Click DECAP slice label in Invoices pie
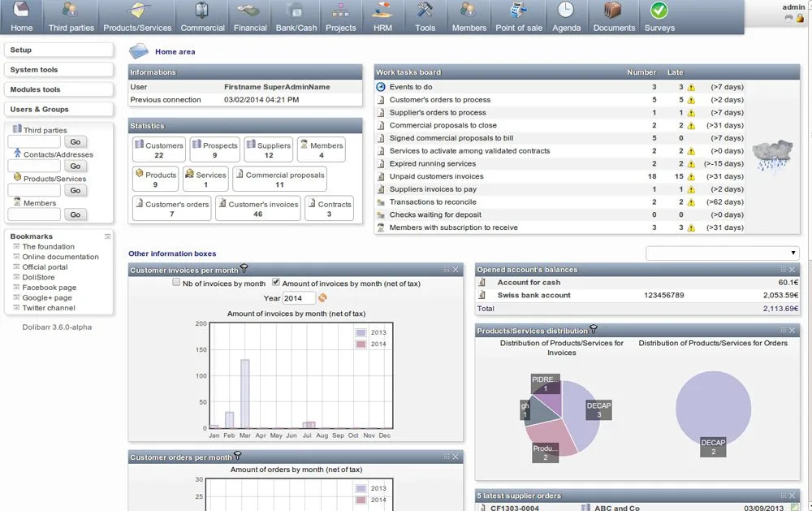The image size is (812, 511). tap(598, 409)
